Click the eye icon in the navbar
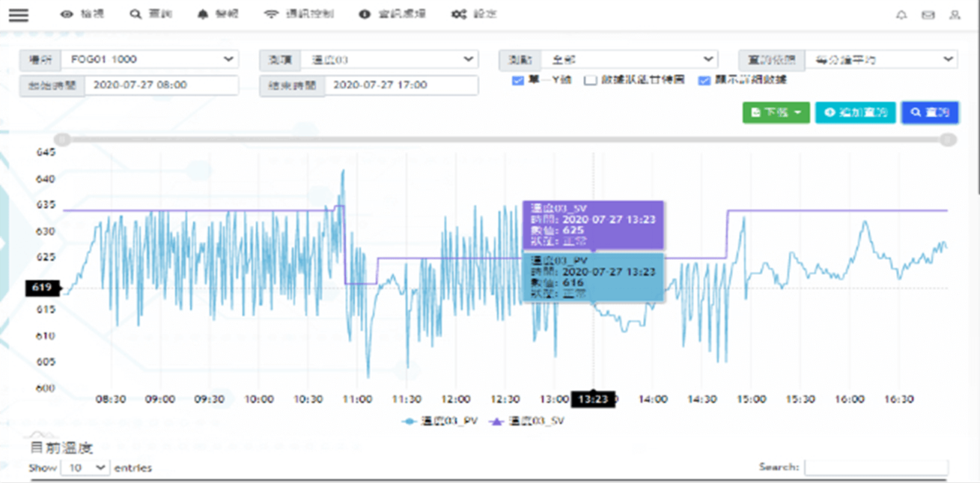This screenshot has height=483, width=980. click(67, 15)
